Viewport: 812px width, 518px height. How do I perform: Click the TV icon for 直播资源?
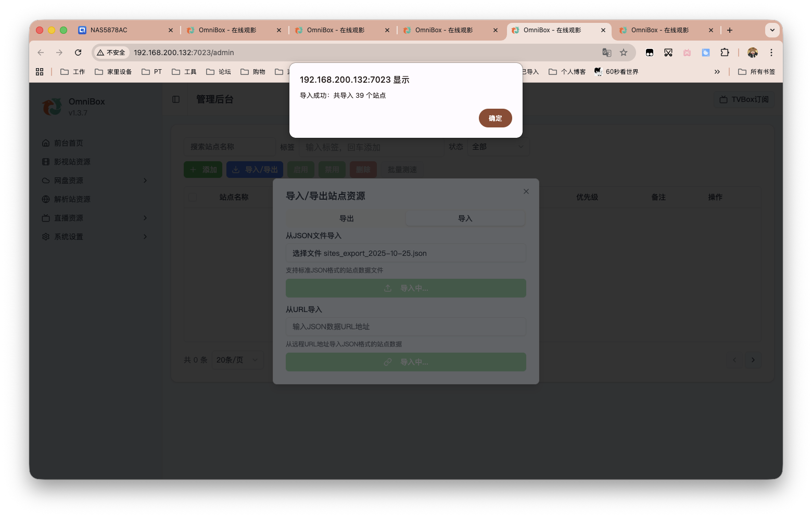point(46,217)
